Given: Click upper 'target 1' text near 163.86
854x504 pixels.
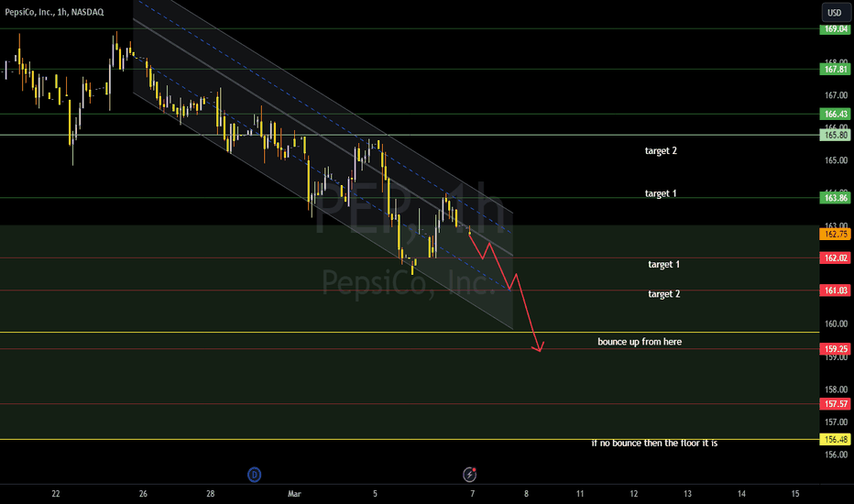Looking at the screenshot, I should [661, 193].
